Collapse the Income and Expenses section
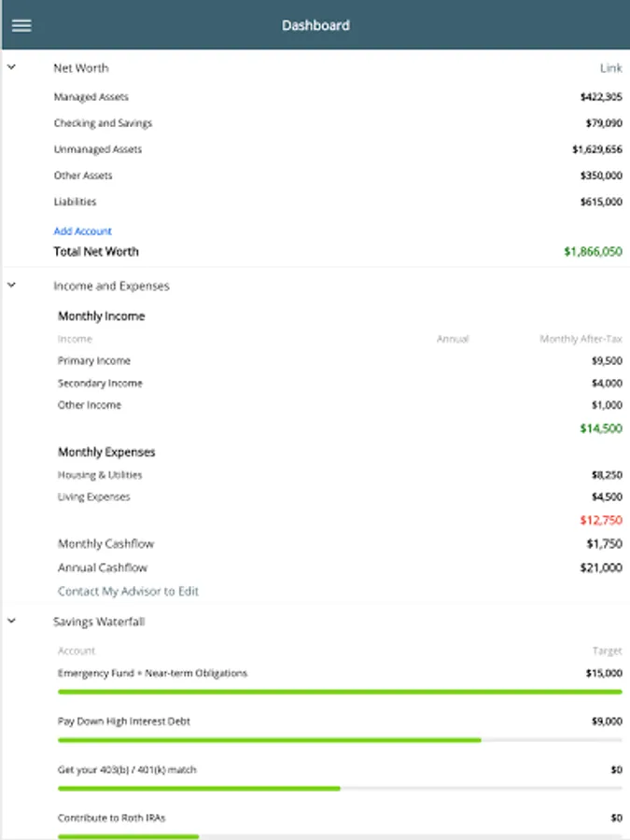Screen dimensions: 630x840 (x=12, y=286)
